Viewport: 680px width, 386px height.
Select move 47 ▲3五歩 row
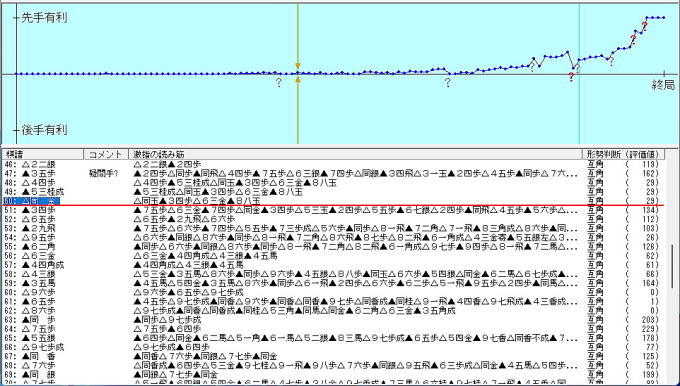[333, 173]
